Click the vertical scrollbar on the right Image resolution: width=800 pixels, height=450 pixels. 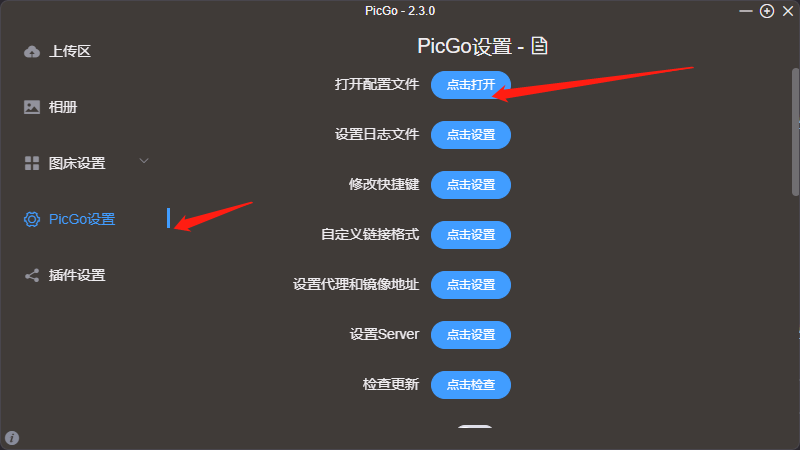795,132
